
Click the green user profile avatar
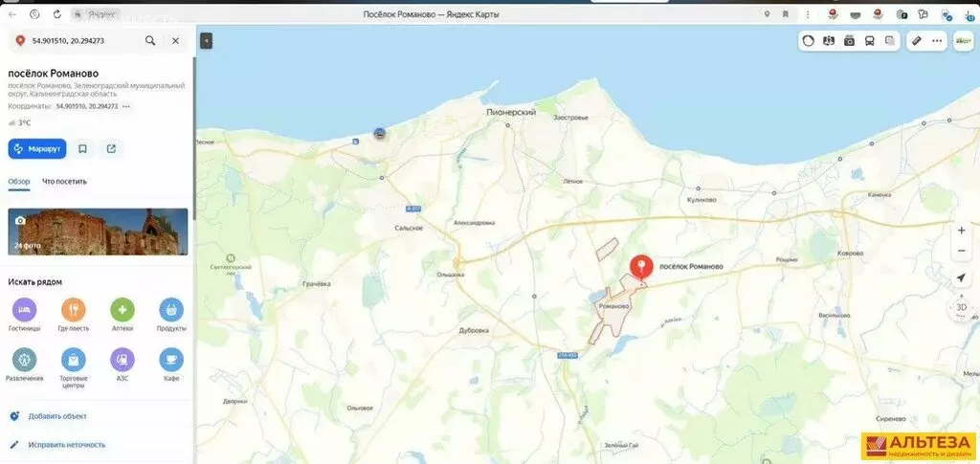[964, 41]
